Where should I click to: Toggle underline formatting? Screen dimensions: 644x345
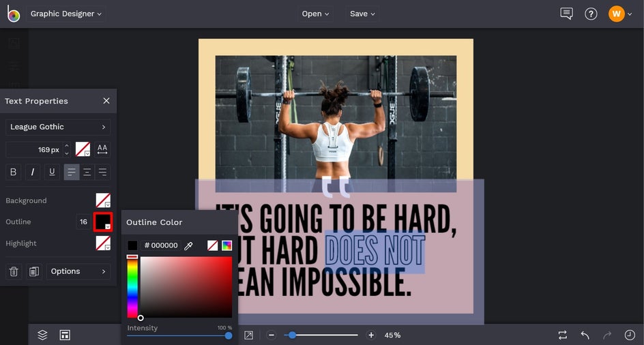(x=52, y=172)
